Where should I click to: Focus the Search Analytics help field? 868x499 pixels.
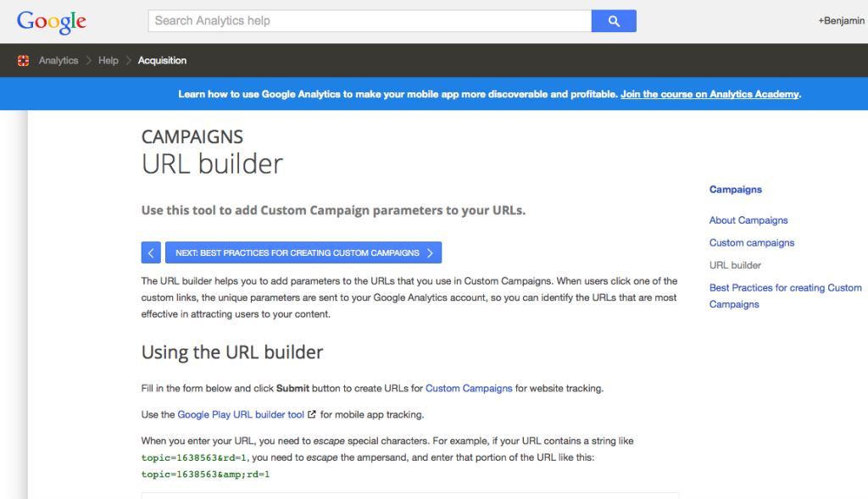click(x=370, y=21)
